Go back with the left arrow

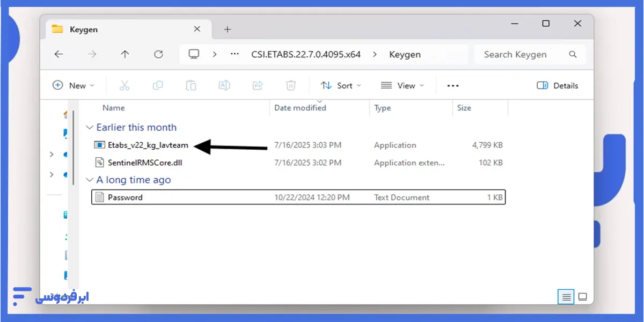click(x=59, y=54)
